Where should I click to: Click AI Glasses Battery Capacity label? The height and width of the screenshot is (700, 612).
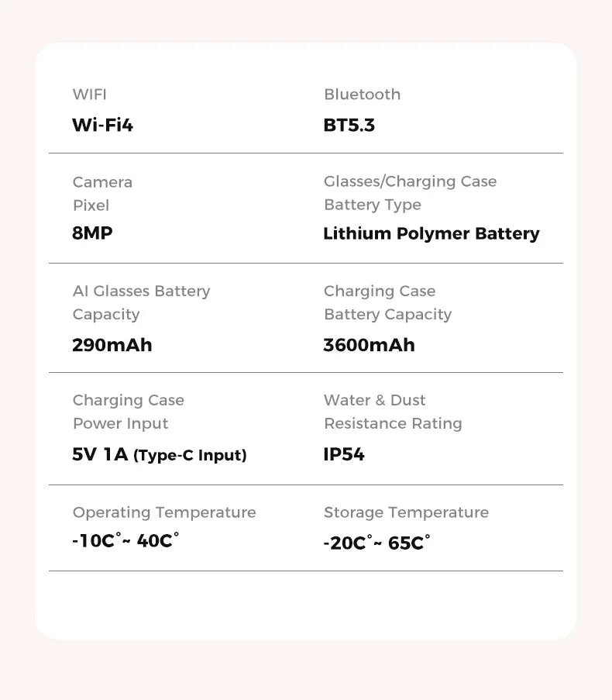(x=141, y=302)
